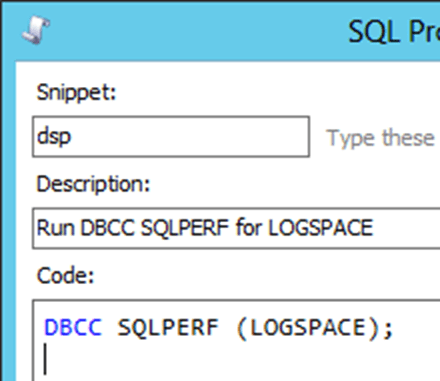Click the word "Run" in Description field

(55, 228)
